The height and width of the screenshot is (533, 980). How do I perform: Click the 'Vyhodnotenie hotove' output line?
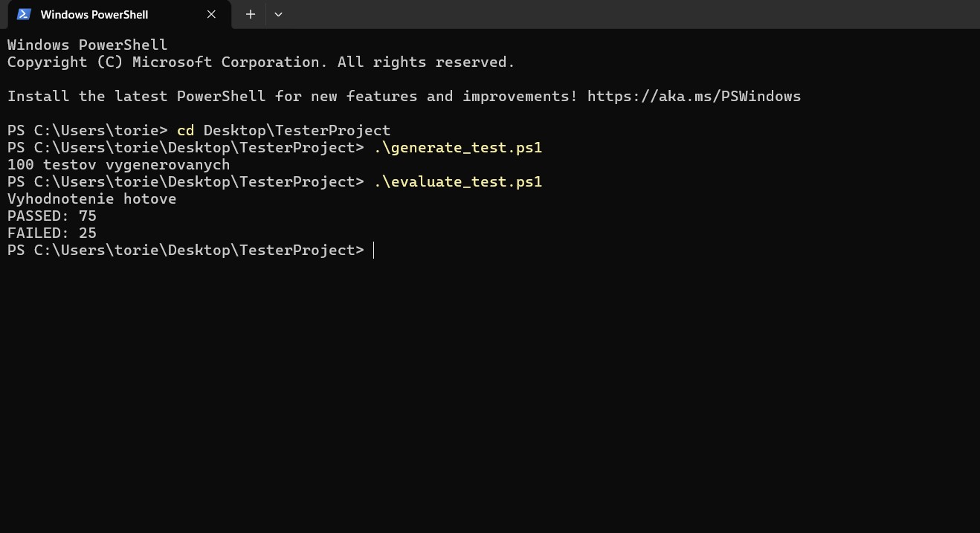(x=91, y=198)
